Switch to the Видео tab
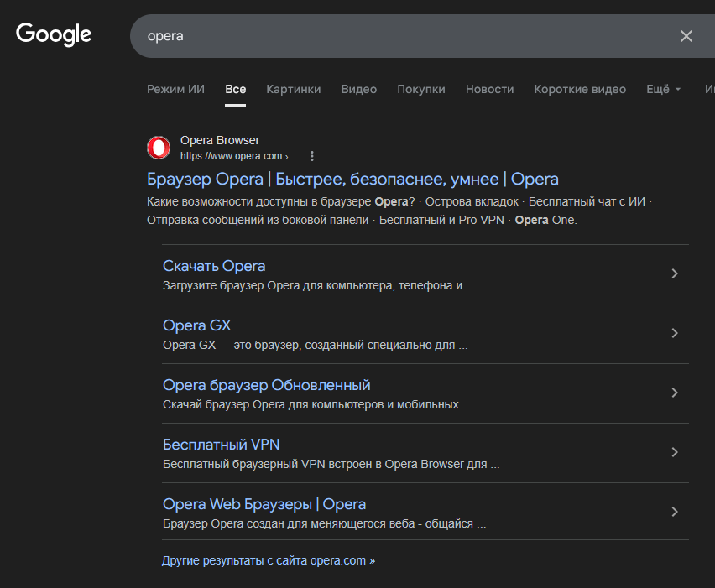715x588 pixels. coord(358,89)
